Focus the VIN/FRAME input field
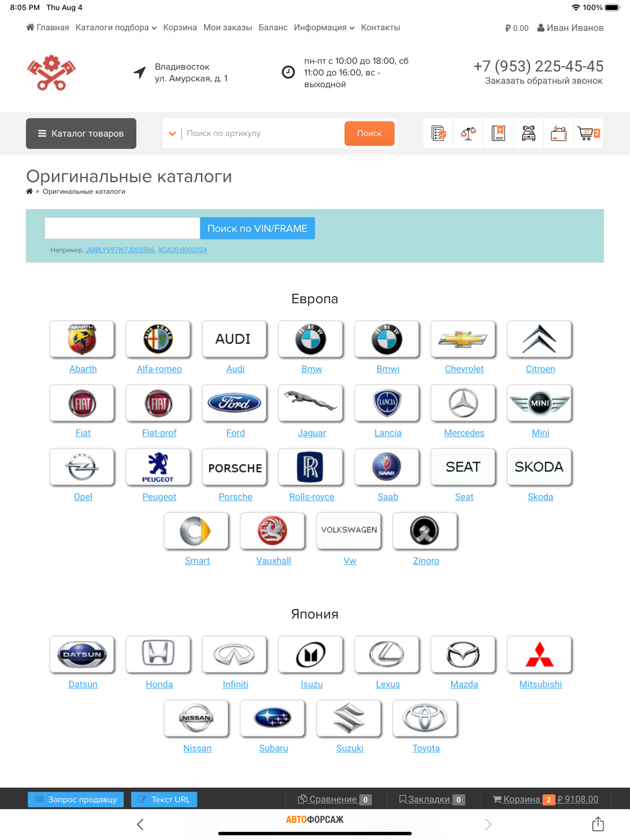Screen dimensions: 630x840 (x=122, y=229)
